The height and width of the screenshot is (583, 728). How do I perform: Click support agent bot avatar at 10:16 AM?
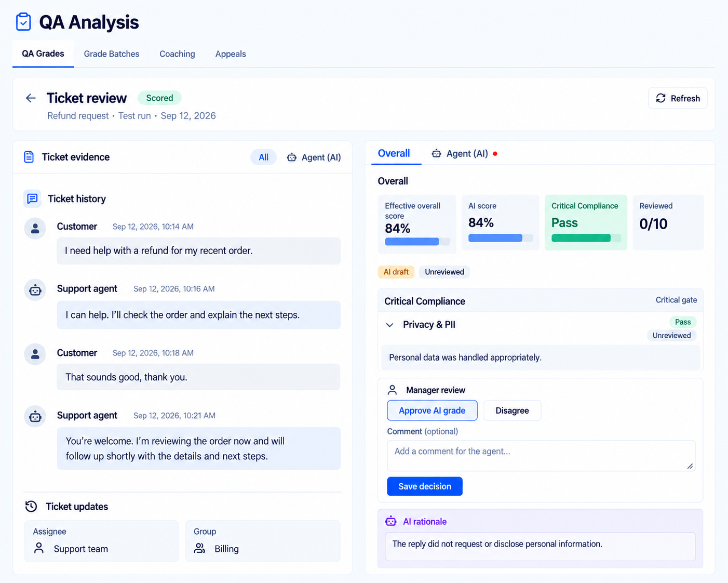35,290
